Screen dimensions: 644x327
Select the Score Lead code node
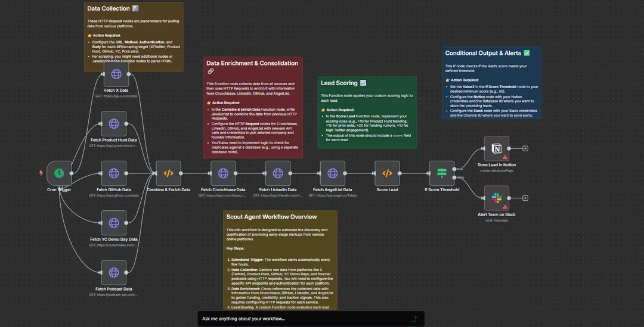[387, 173]
